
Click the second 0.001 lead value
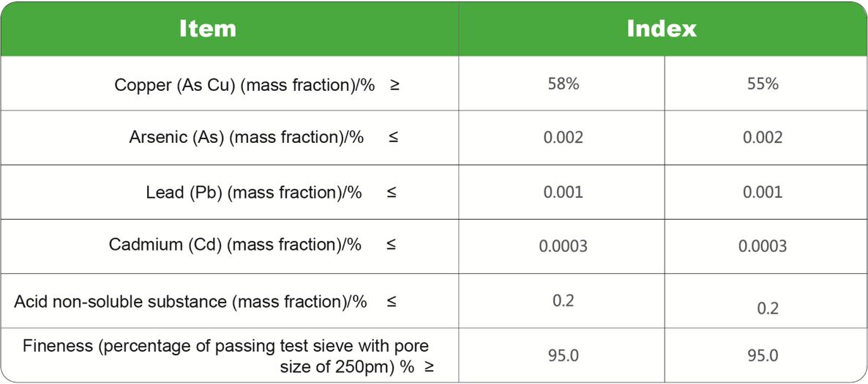pyautogui.click(x=762, y=193)
